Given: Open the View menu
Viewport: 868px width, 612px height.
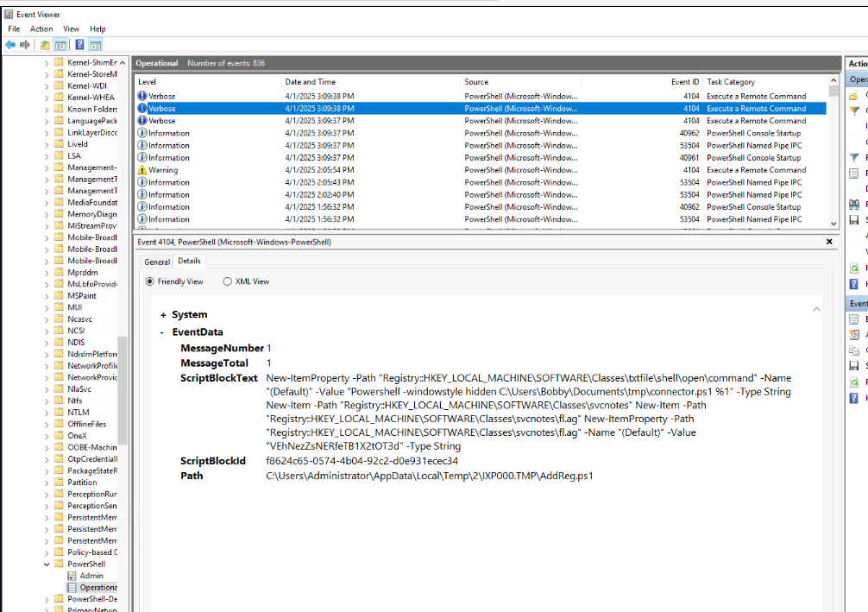Looking at the screenshot, I should (x=71, y=28).
